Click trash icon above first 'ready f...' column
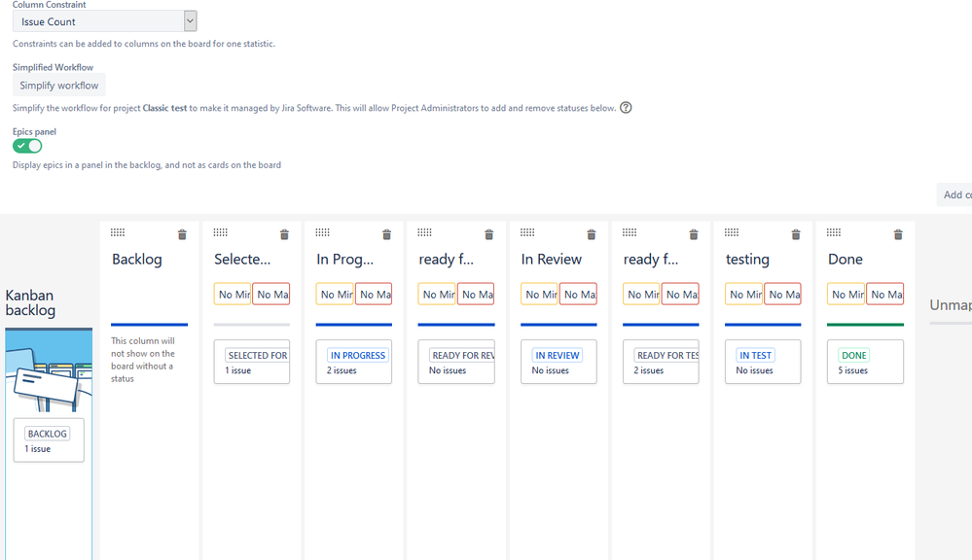Viewport: 972px width, 560px height. click(489, 234)
